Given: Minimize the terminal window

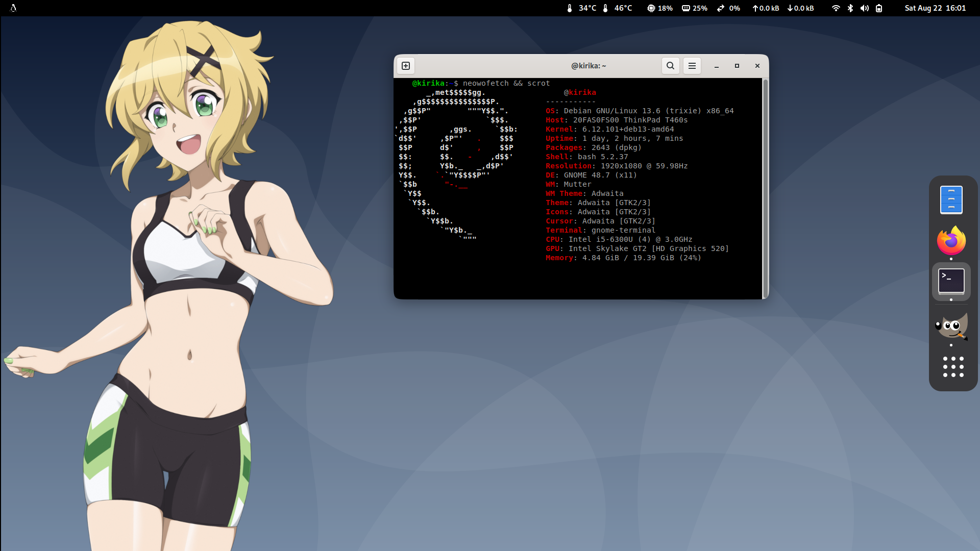Looking at the screenshot, I should point(717,66).
